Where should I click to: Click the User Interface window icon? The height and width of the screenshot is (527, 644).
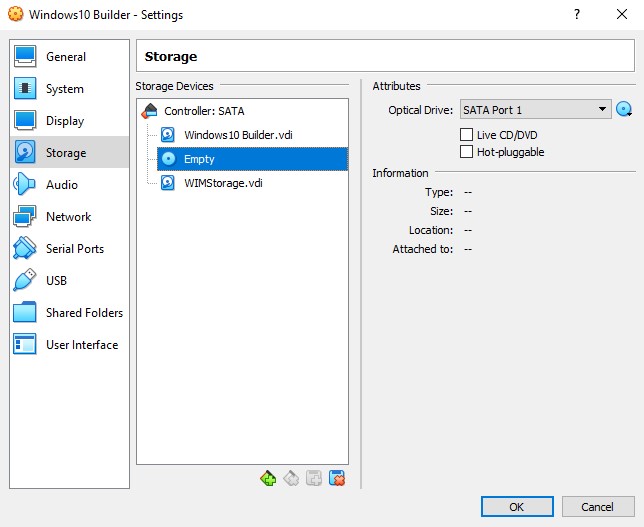25,344
